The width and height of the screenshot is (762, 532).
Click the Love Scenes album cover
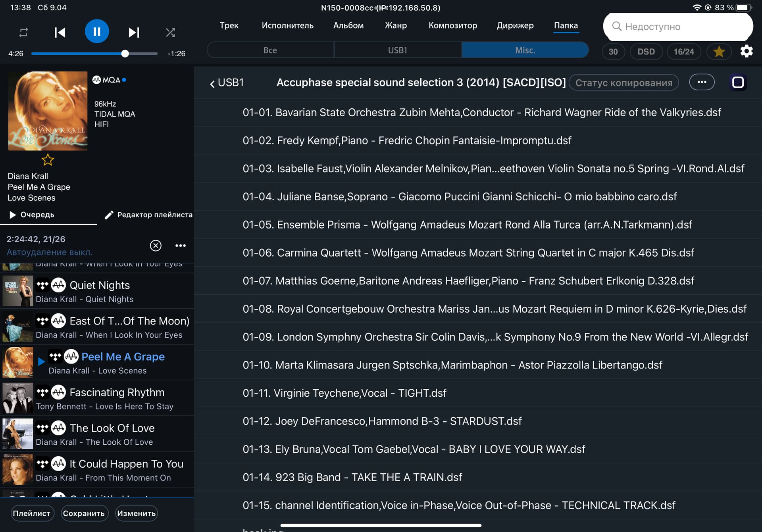point(48,111)
